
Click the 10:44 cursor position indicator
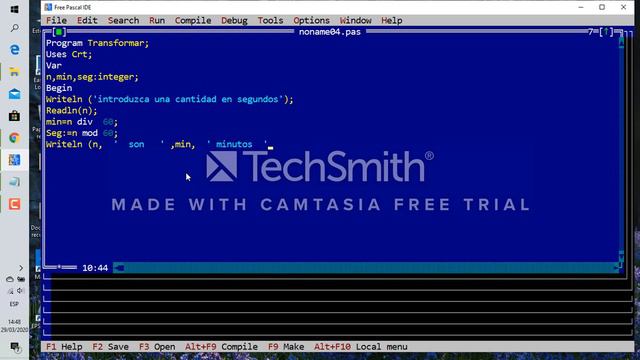tap(95, 268)
